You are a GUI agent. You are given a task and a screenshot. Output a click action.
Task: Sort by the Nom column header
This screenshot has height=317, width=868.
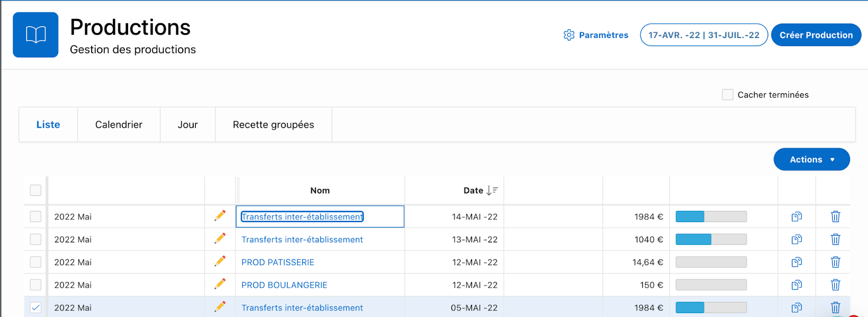point(320,191)
